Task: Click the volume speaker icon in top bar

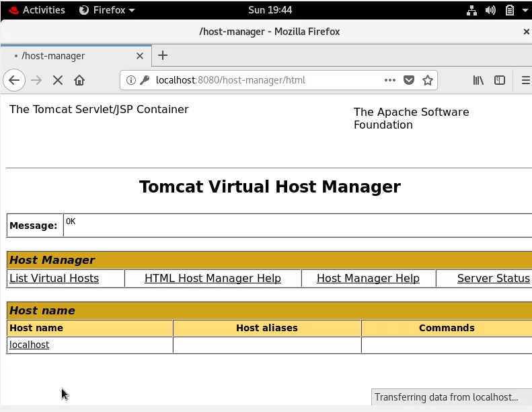Action: (x=490, y=10)
